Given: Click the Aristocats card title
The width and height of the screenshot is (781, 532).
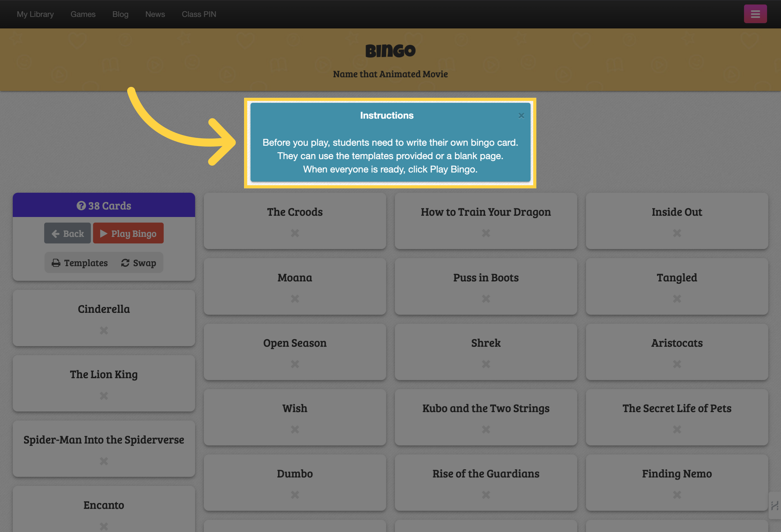Looking at the screenshot, I should pos(677,343).
